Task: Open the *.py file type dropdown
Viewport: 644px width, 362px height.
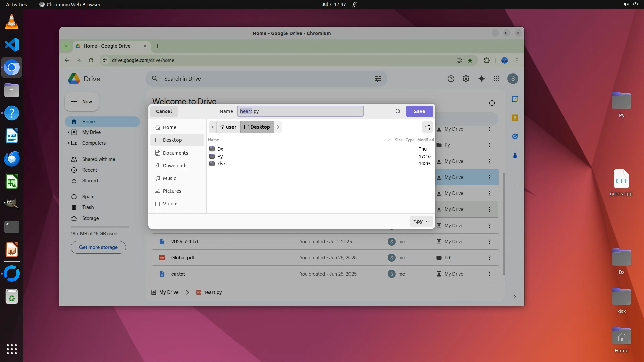Action: [x=421, y=221]
